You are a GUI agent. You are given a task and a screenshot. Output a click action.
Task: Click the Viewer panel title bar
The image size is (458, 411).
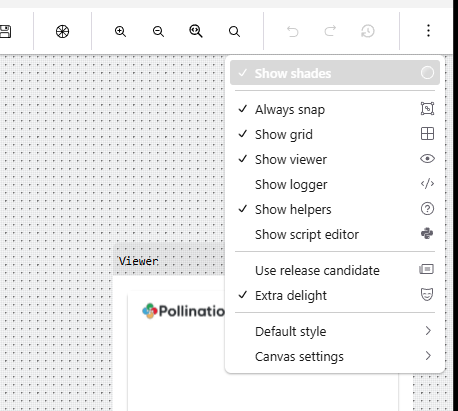coord(169,261)
